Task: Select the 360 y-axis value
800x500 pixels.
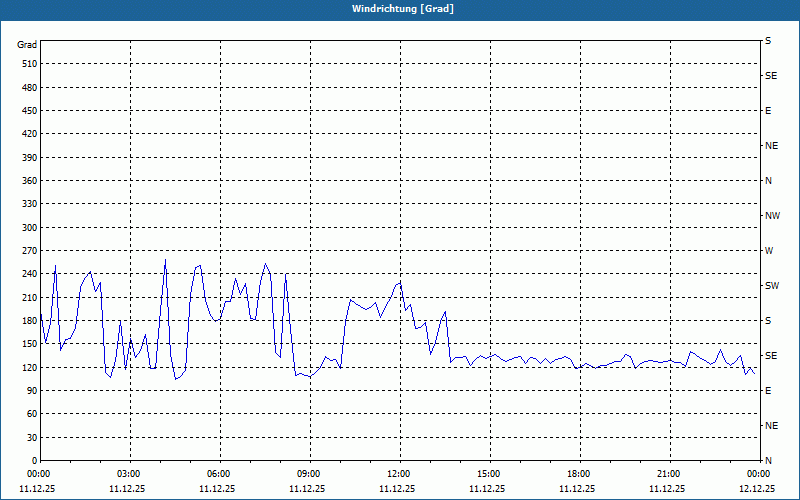Action: pyautogui.click(x=30, y=181)
